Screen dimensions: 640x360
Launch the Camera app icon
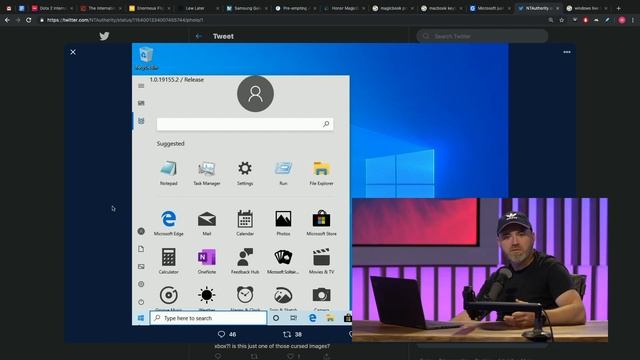click(321, 295)
